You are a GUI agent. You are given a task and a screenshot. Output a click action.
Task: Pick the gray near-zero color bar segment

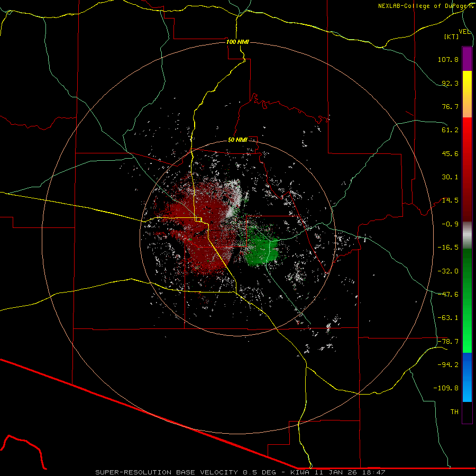[467, 235]
